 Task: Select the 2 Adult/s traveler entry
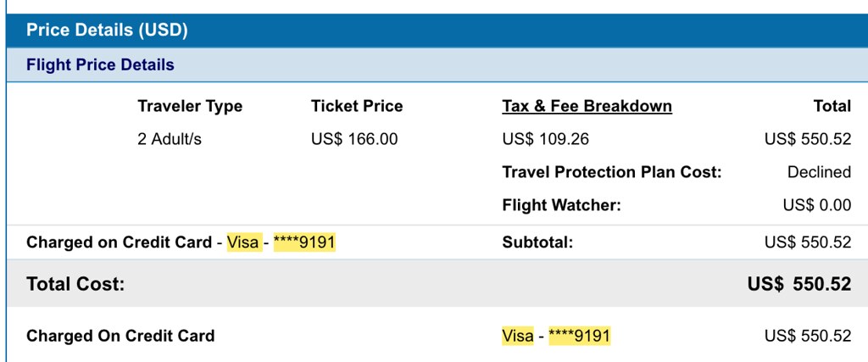tap(170, 139)
